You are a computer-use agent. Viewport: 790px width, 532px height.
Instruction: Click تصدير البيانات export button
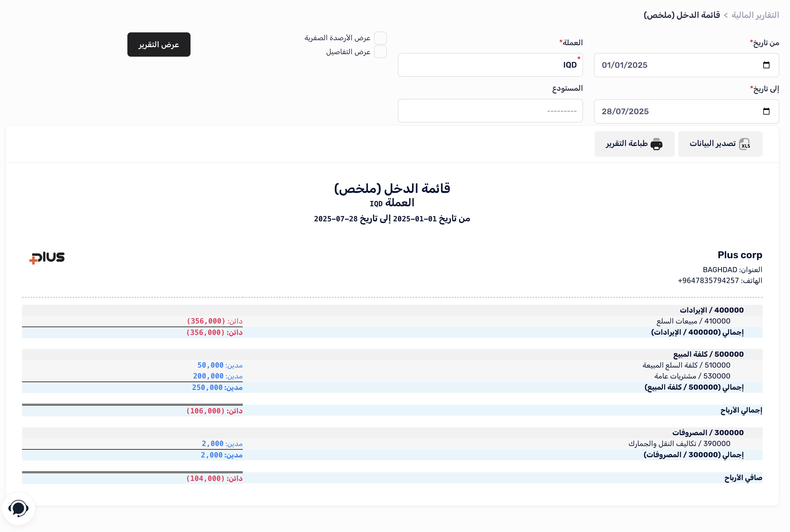[720, 144]
